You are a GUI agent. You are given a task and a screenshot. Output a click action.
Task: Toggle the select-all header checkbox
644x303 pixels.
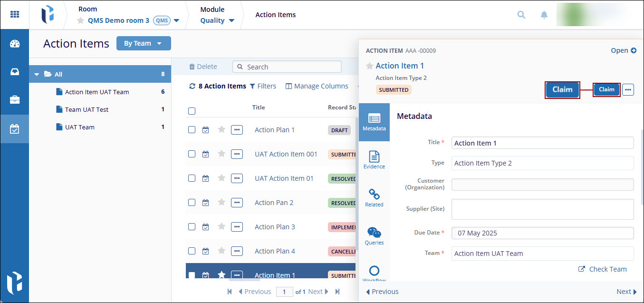pyautogui.click(x=192, y=111)
